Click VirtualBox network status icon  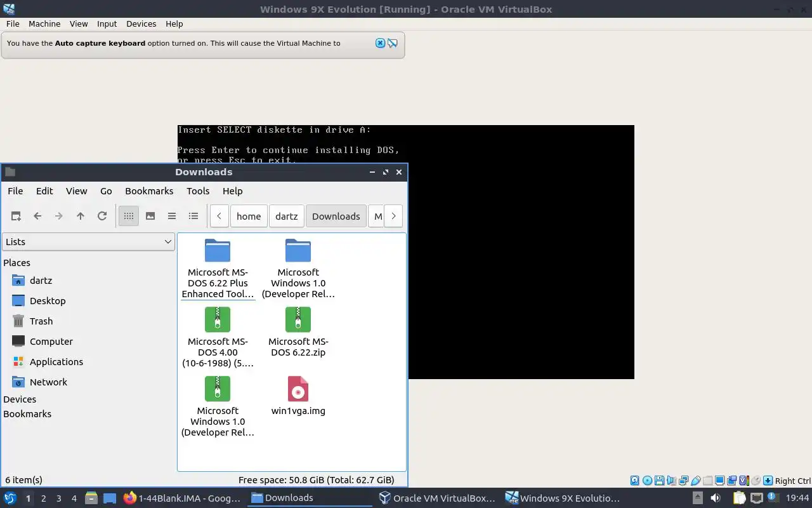(x=683, y=481)
